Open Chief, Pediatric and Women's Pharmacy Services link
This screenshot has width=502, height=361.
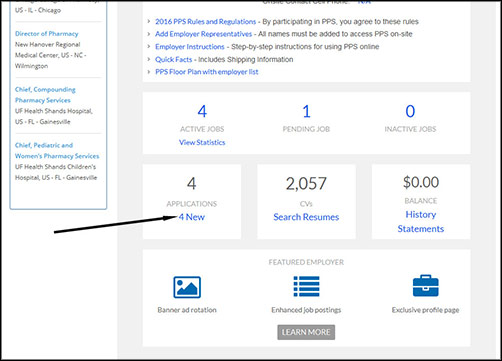(x=57, y=151)
